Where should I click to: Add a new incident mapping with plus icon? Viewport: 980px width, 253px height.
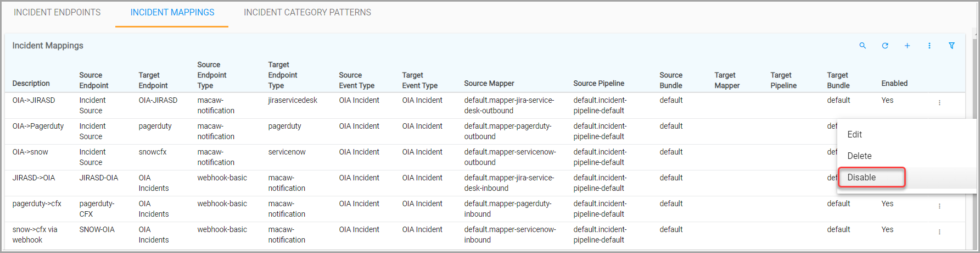(907, 46)
